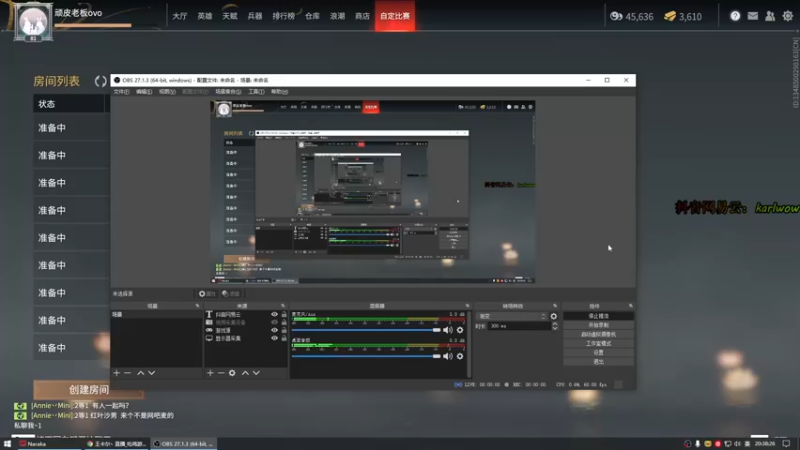Decrease transition duration with down stepper
The height and width of the screenshot is (450, 800).
555,328
